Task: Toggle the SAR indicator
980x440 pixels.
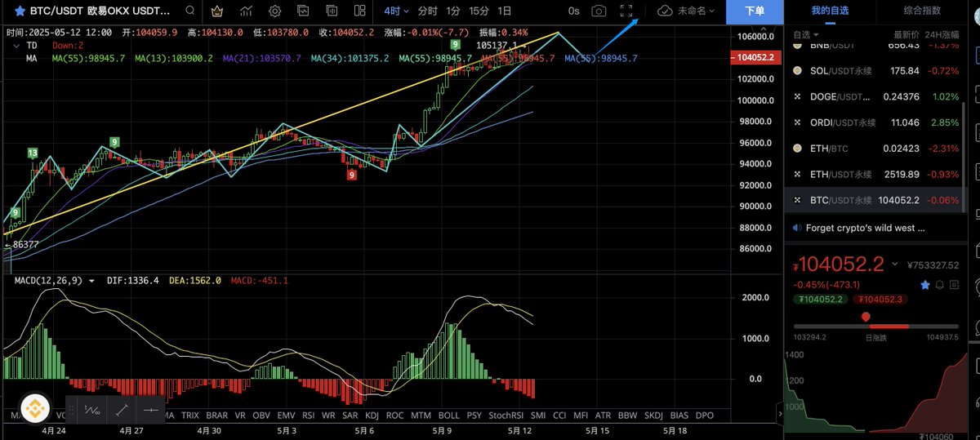Action: 350,416
